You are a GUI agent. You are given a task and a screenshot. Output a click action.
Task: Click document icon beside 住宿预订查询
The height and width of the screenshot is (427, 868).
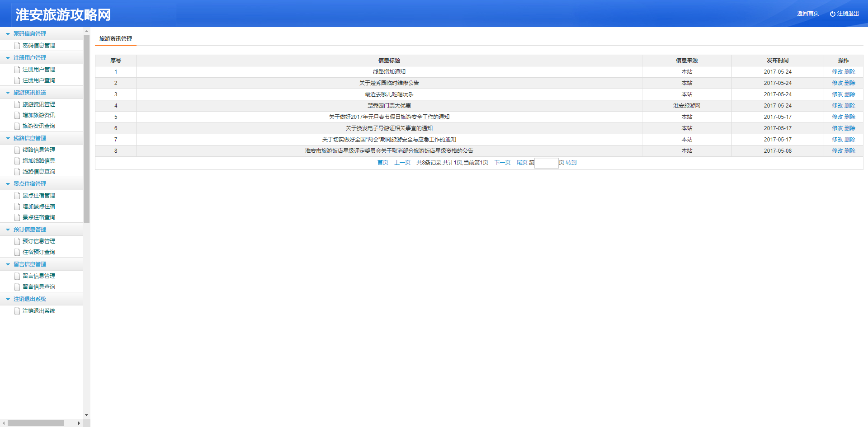17,252
